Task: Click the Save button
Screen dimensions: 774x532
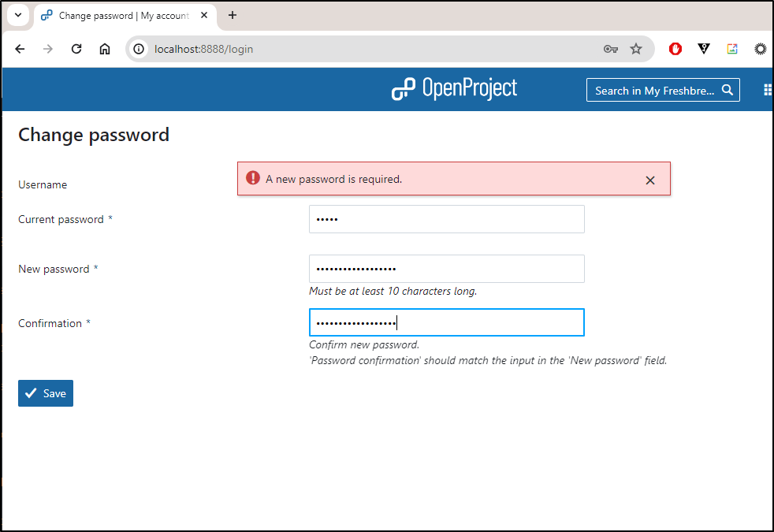Action: pyautogui.click(x=46, y=393)
